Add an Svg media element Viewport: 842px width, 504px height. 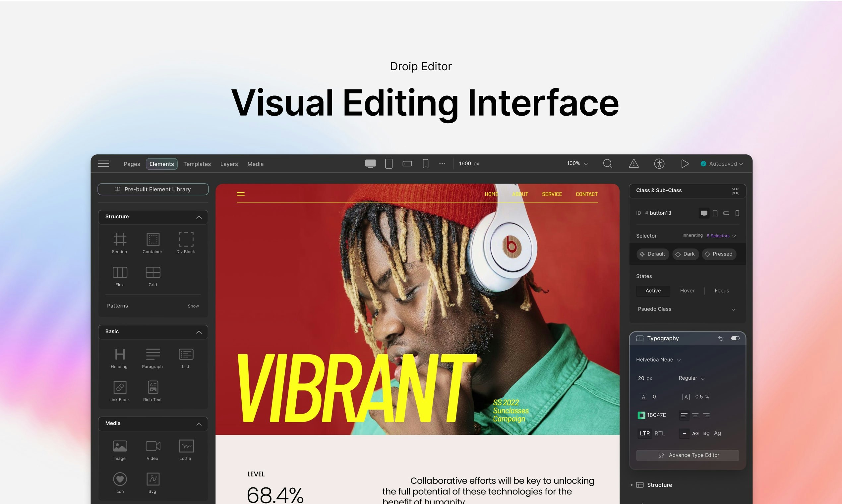152,483
